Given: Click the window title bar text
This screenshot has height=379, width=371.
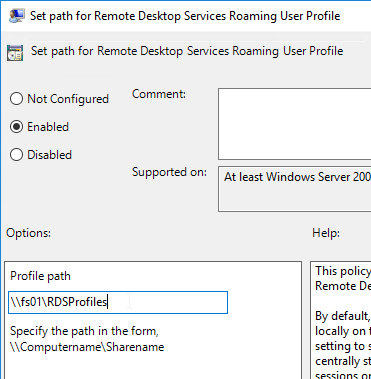Looking at the screenshot, I should (185, 16).
